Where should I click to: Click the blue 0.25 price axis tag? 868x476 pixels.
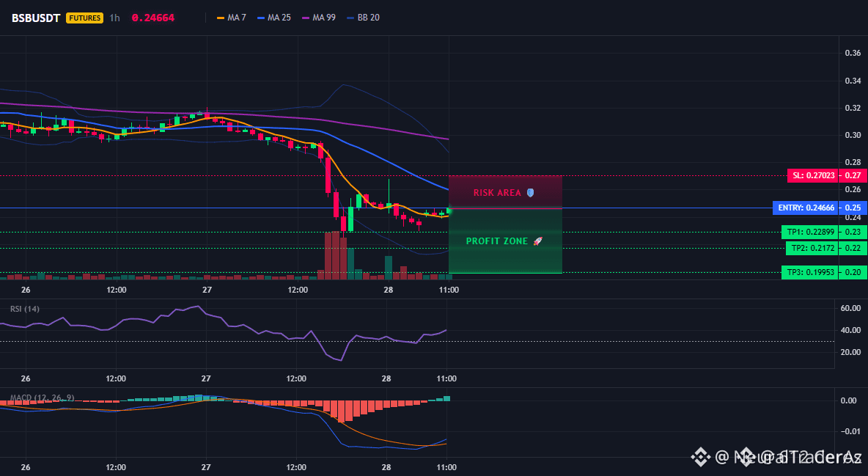(x=853, y=208)
